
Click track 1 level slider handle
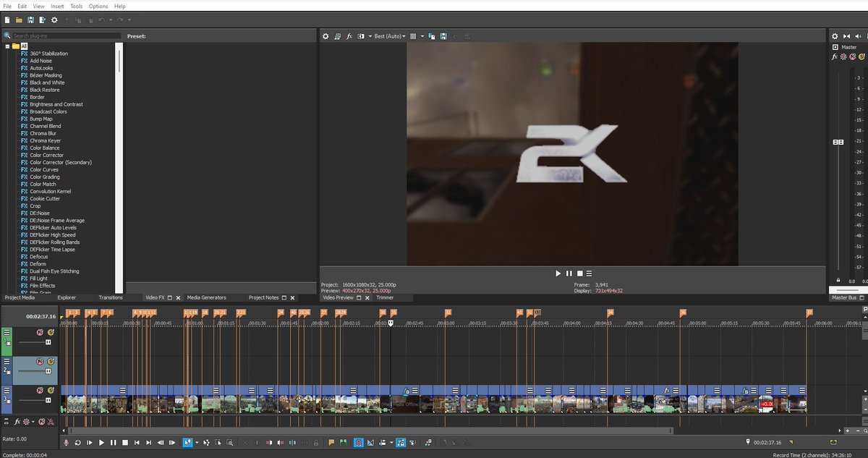[x=48, y=342]
